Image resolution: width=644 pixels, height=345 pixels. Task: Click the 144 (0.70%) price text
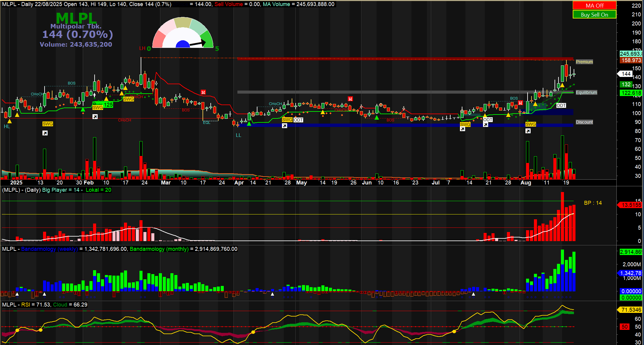point(78,35)
